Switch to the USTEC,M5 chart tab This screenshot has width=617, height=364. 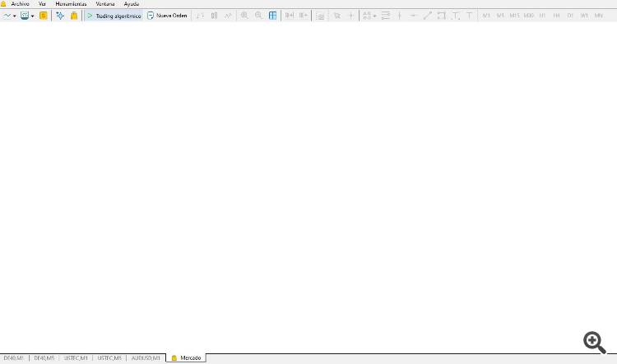[109, 358]
